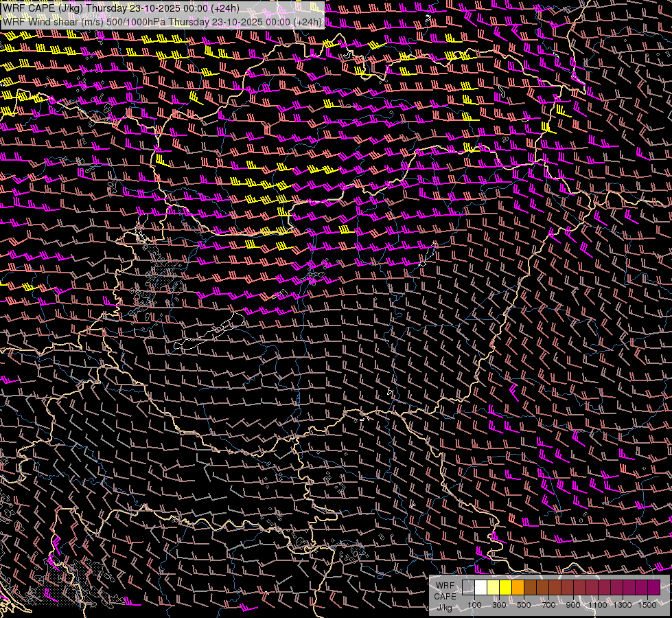Image resolution: width=672 pixels, height=618 pixels.
Task: Click the first brown swatch after orange
Action: 530,588
